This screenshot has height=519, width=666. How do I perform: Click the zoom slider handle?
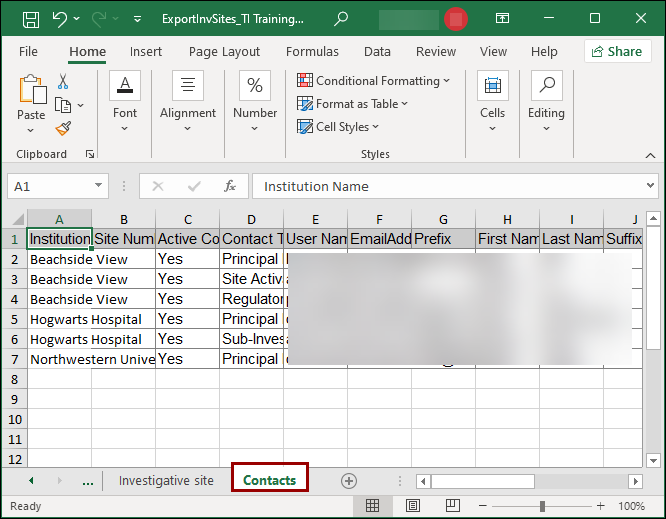pyautogui.click(x=542, y=506)
